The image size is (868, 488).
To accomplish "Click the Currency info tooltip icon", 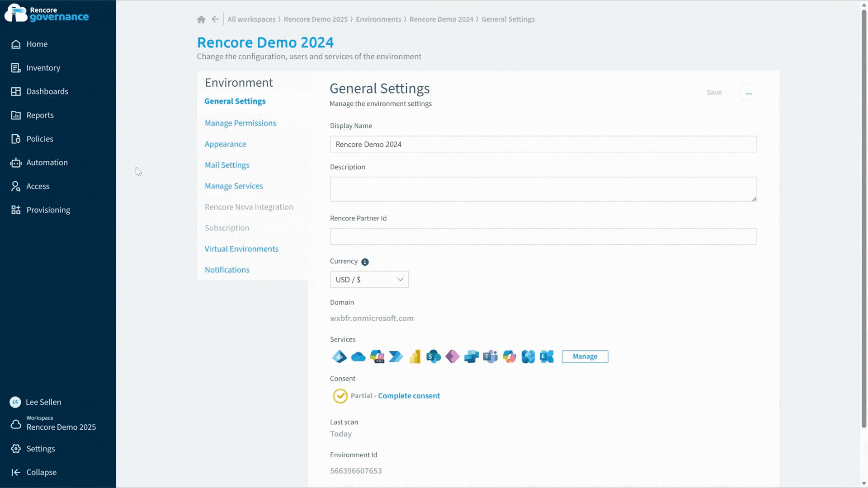I will pyautogui.click(x=365, y=262).
